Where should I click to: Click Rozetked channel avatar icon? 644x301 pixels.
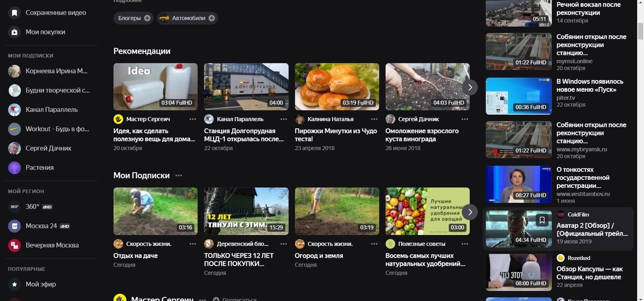(561, 258)
